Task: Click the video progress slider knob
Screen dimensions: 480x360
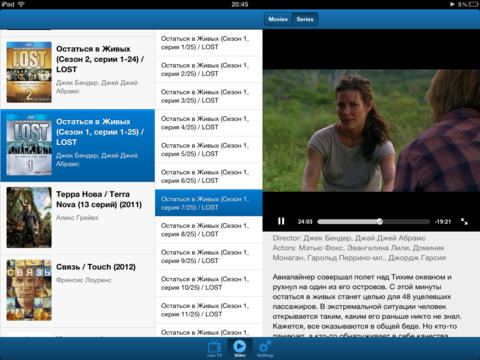Action: (x=379, y=221)
